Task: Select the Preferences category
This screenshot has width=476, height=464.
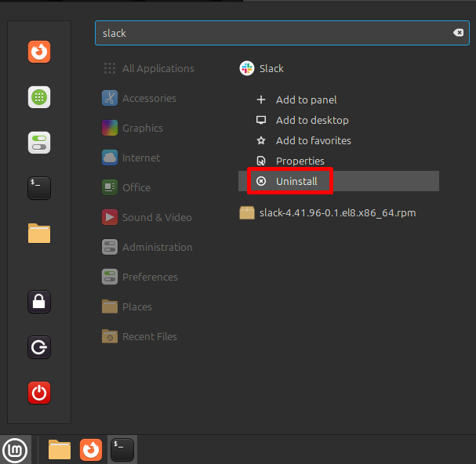Action: tap(140, 277)
